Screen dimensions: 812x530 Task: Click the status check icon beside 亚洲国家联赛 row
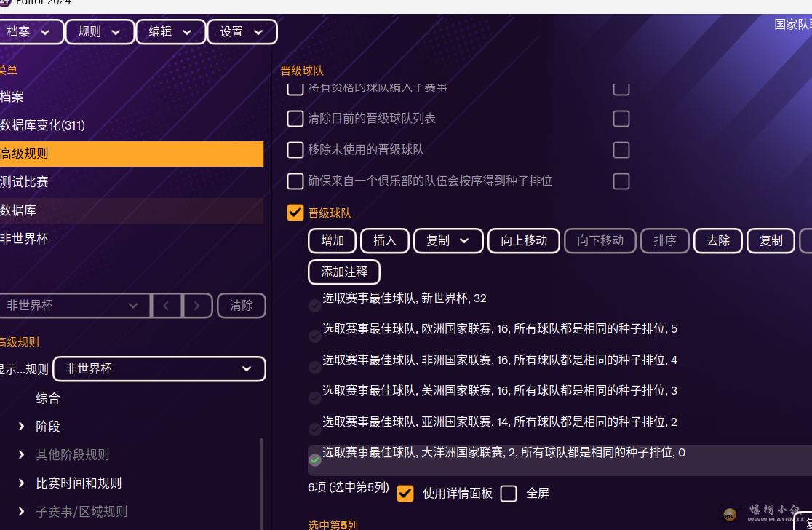point(315,429)
